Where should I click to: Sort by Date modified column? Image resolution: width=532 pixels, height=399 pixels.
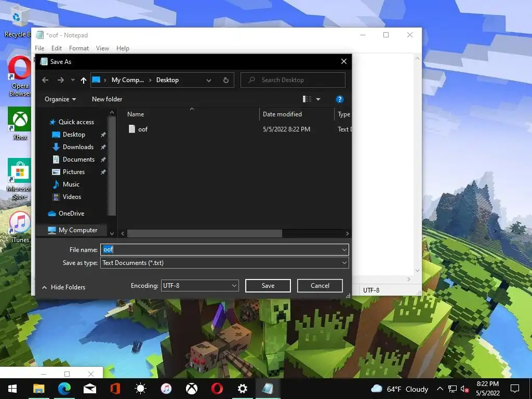click(x=282, y=114)
